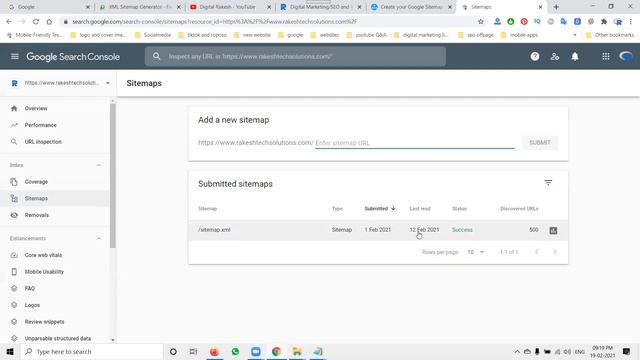640x360 pixels.
Task: Open the Help icon in header
Action: (535, 57)
